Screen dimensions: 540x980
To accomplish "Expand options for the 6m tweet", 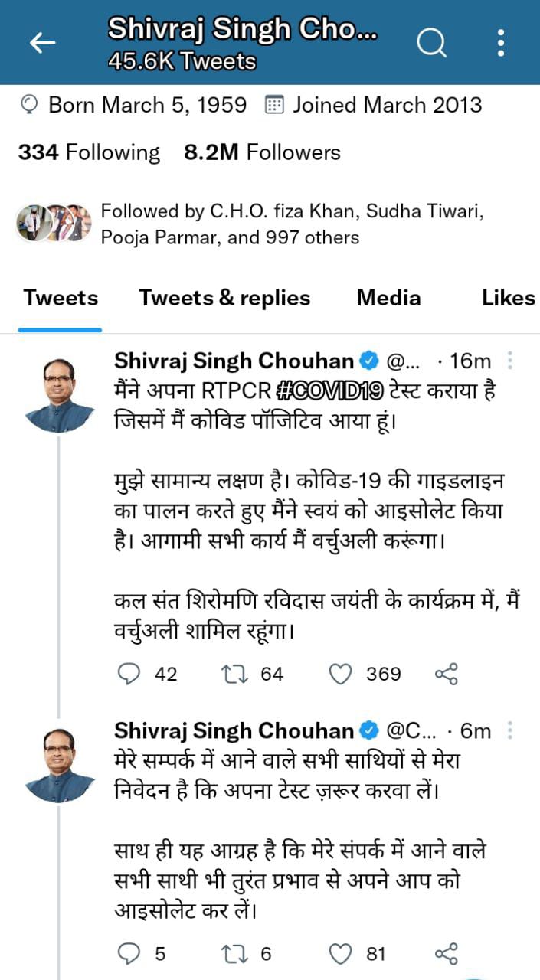I will (511, 731).
